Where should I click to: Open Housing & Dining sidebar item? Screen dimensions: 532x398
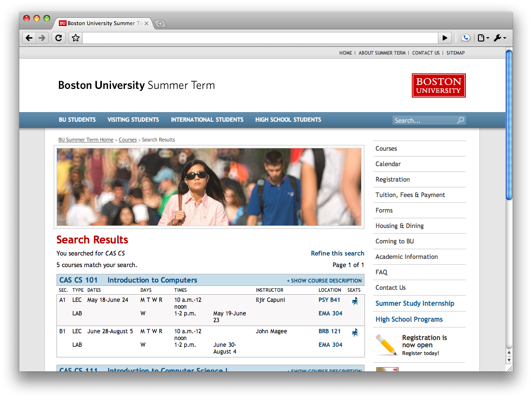point(399,226)
